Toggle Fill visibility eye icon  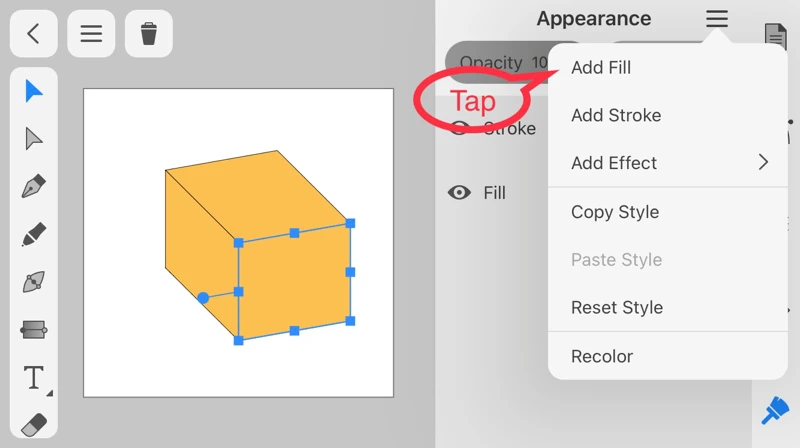(459, 193)
